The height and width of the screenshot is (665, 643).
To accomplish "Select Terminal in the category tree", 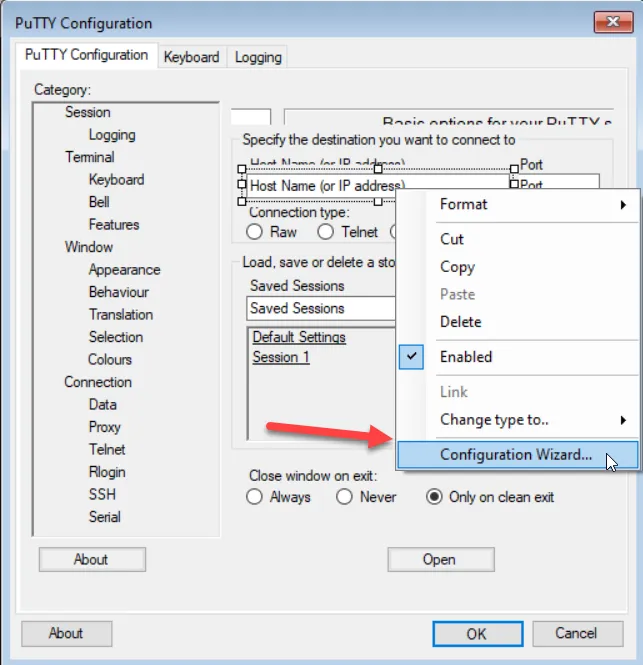I will coord(89,157).
